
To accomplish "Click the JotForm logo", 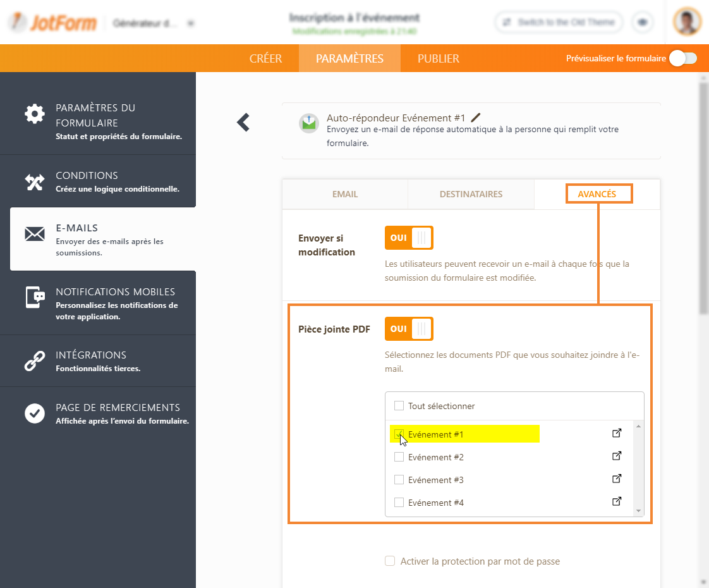I will pos(53,23).
